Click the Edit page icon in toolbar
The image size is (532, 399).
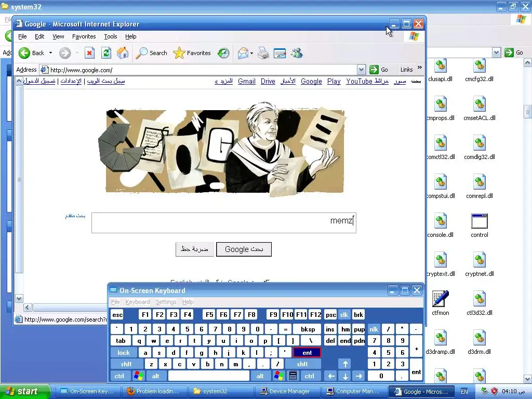point(280,54)
